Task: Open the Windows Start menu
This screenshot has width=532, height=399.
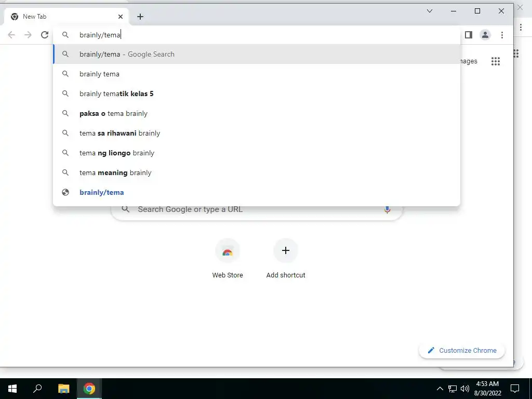Action: pos(12,389)
